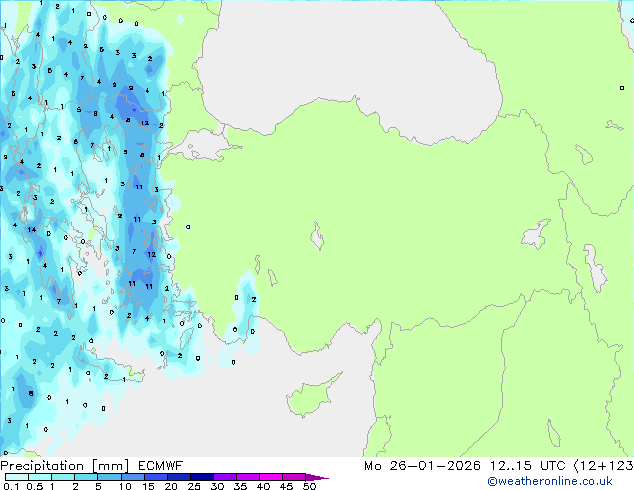Click the legend label "20"
The width and height of the screenshot is (634, 490).
pyautogui.click(x=171, y=486)
